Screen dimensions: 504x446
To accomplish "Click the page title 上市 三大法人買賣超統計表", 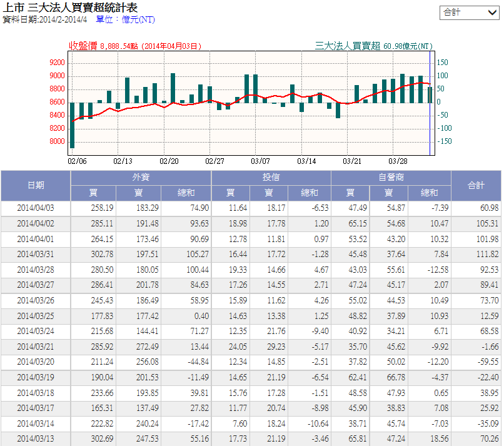I will [x=70, y=8].
